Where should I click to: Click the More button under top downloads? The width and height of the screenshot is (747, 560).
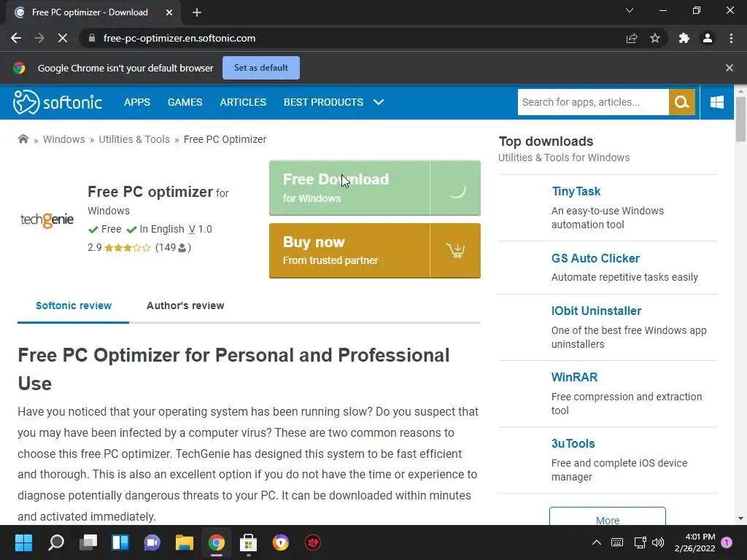(x=608, y=517)
